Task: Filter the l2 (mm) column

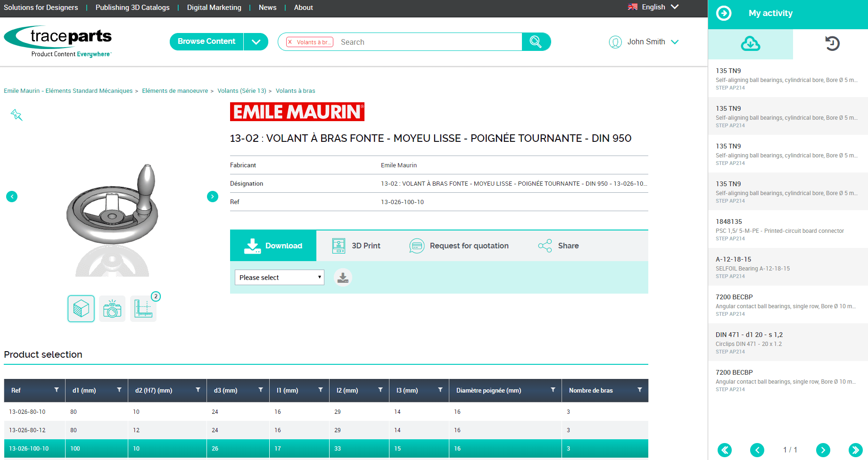Action: coord(380,390)
